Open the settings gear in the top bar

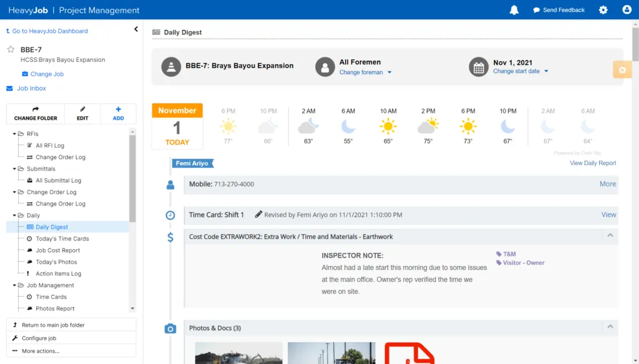click(x=603, y=10)
